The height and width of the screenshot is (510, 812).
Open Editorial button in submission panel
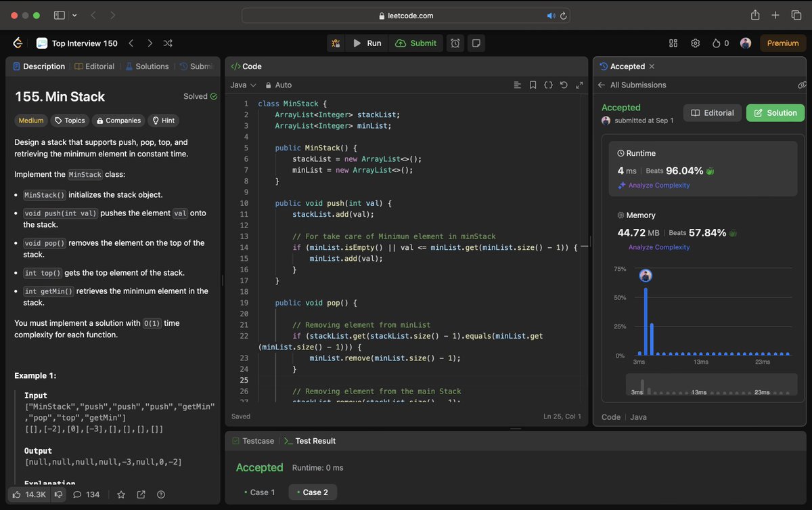click(x=713, y=113)
